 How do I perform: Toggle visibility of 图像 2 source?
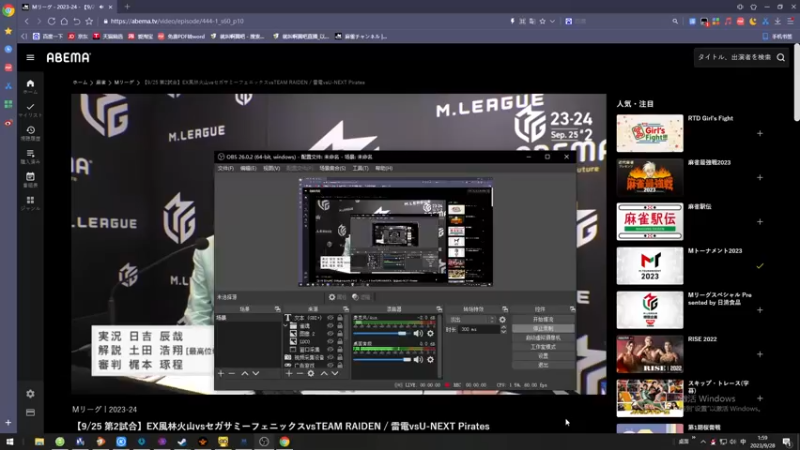coord(330,334)
